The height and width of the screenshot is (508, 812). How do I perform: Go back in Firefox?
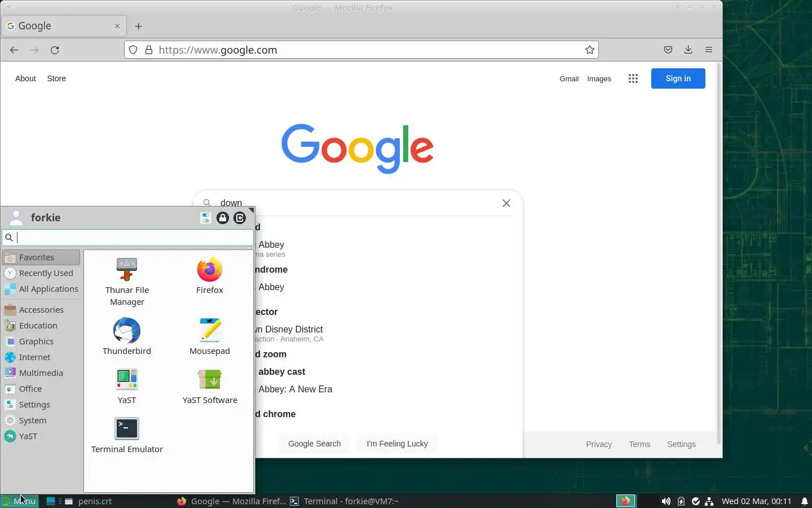(x=14, y=50)
